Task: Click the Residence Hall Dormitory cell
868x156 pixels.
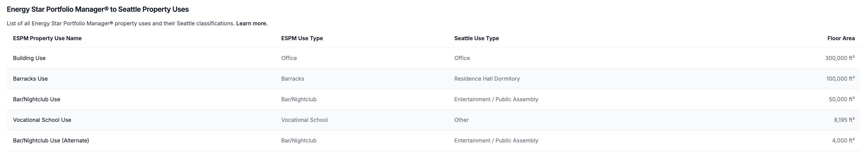Action: click(x=487, y=79)
